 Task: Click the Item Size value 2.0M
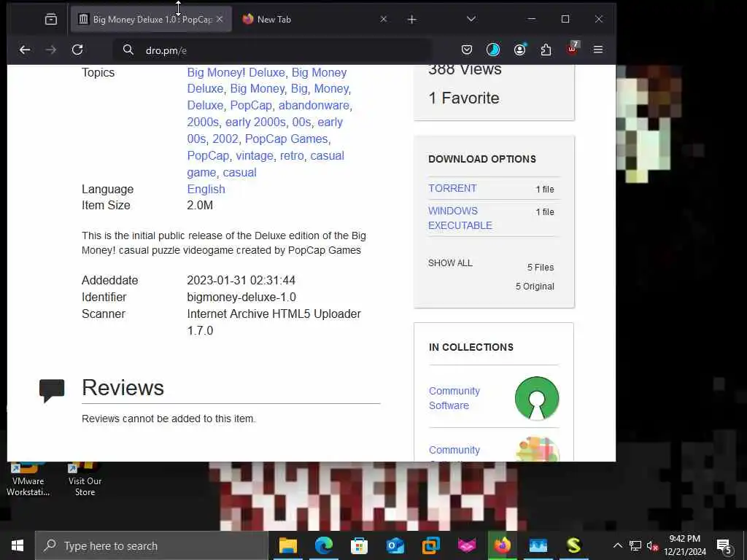[200, 205]
